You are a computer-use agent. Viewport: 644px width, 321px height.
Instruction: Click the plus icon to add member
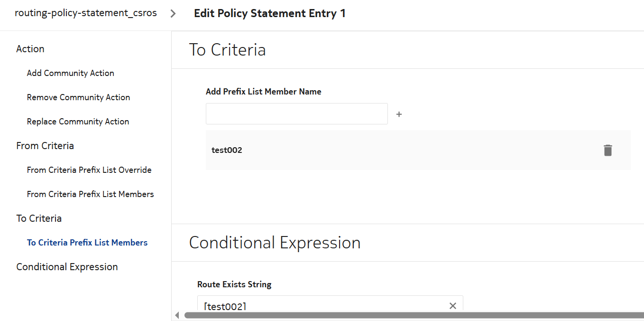[399, 114]
